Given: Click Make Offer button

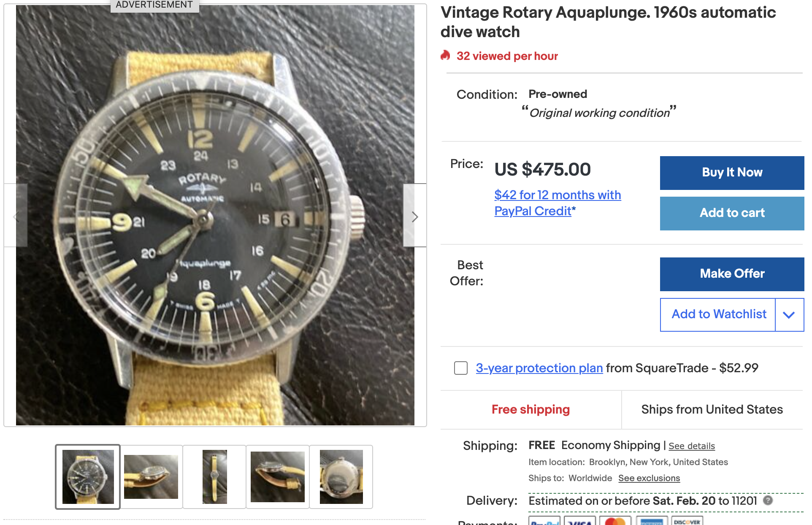Looking at the screenshot, I should click(x=732, y=274).
